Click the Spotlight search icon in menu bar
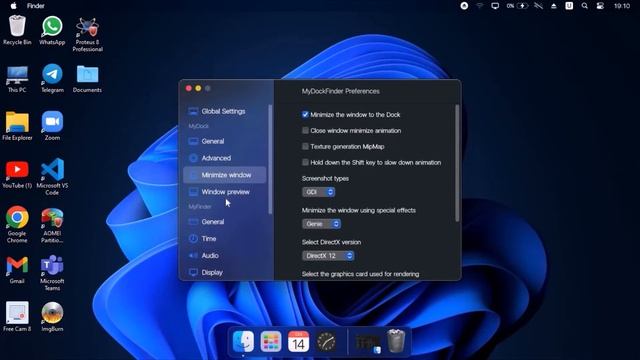The width and height of the screenshot is (640, 360). [x=584, y=6]
